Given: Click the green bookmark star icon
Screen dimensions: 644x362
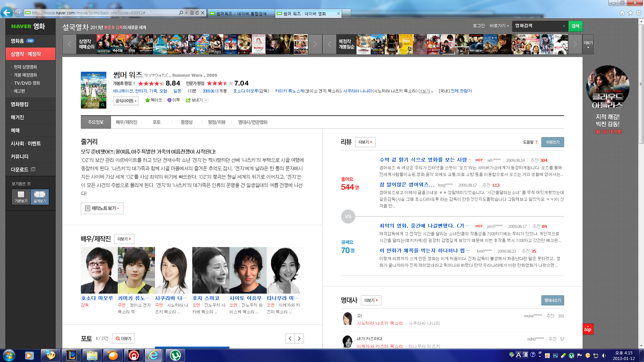Looking at the screenshot, I should [x=147, y=100].
